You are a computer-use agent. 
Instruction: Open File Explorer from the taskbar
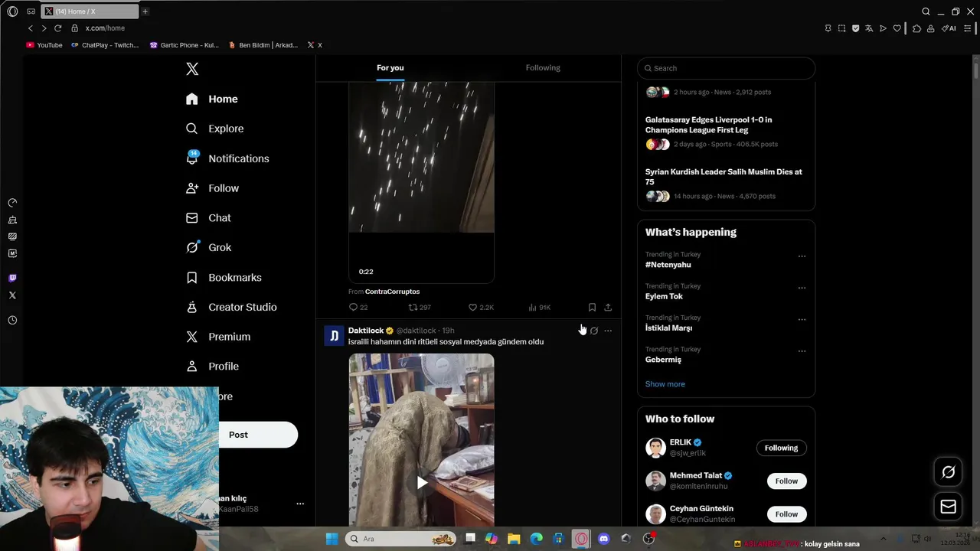tap(514, 539)
